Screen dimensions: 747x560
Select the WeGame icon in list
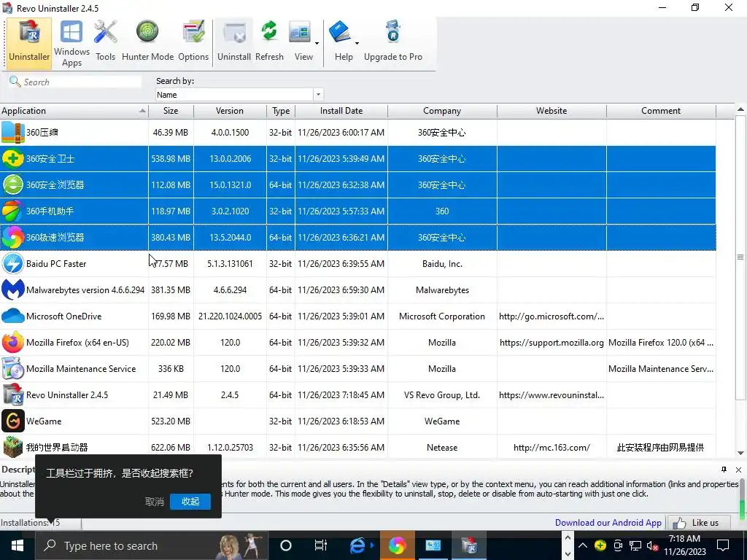pos(13,421)
